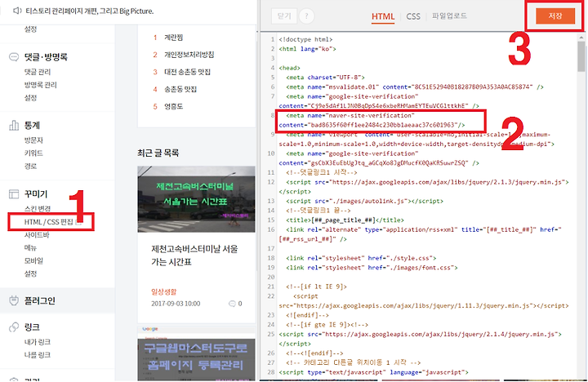Open 내가 링크 item

tap(38, 342)
